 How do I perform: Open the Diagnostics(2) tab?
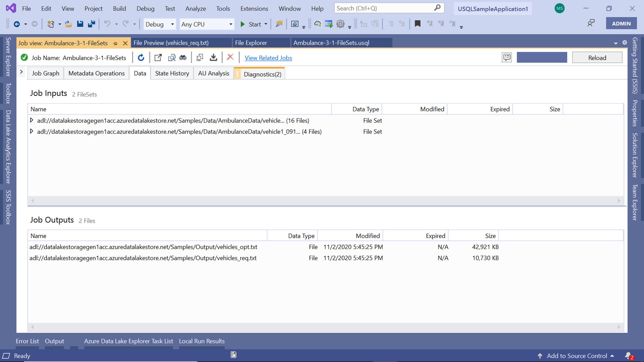click(x=262, y=74)
